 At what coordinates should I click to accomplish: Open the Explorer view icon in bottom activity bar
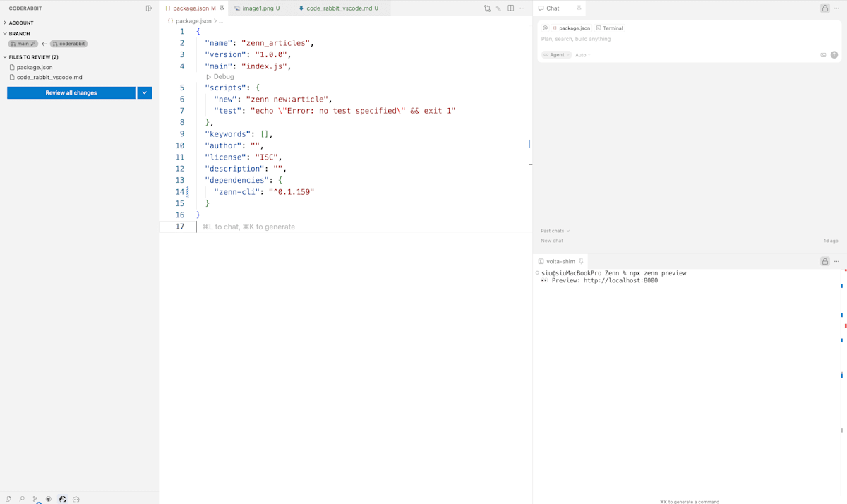click(x=8, y=499)
